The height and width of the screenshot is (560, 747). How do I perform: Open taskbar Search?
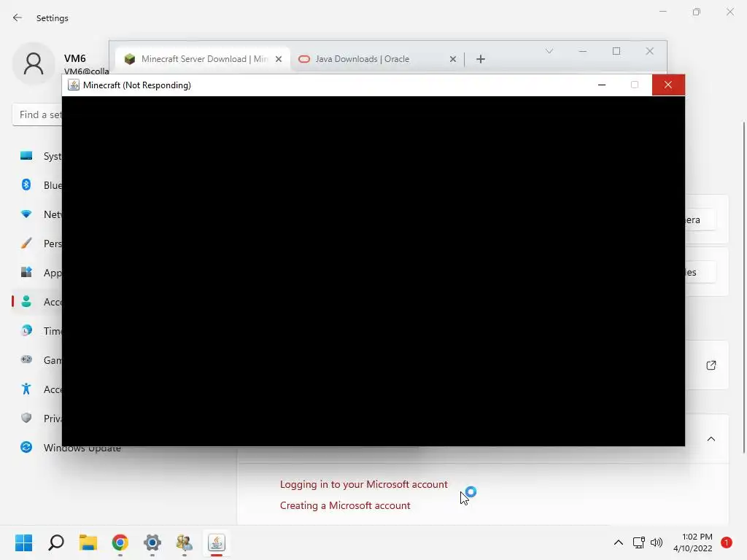pos(55,542)
